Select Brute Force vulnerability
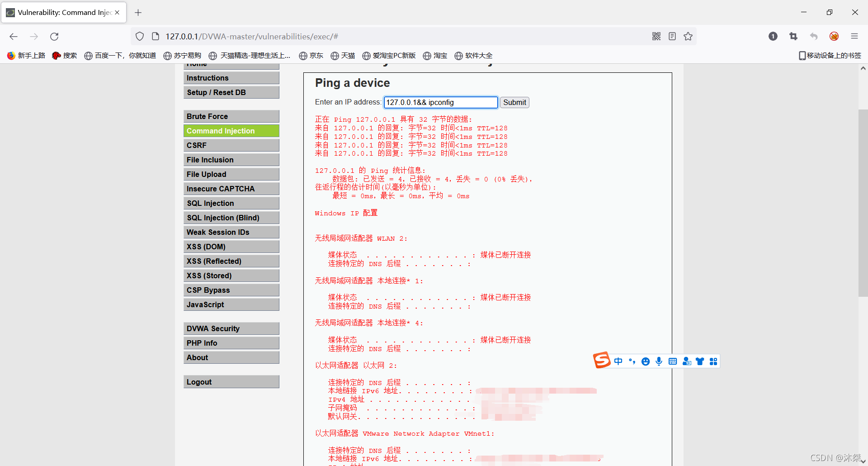Screen dimensions: 868x466 click(x=231, y=116)
